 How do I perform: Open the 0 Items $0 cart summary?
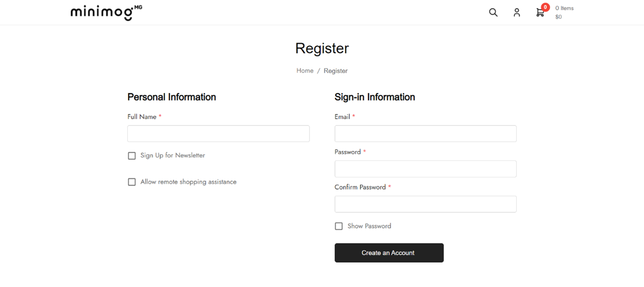coord(564,12)
